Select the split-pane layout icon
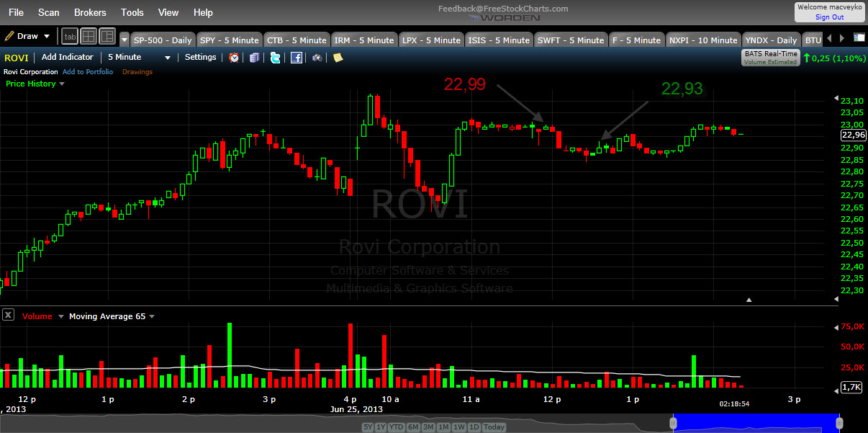This screenshot has height=433, width=868. [107, 36]
